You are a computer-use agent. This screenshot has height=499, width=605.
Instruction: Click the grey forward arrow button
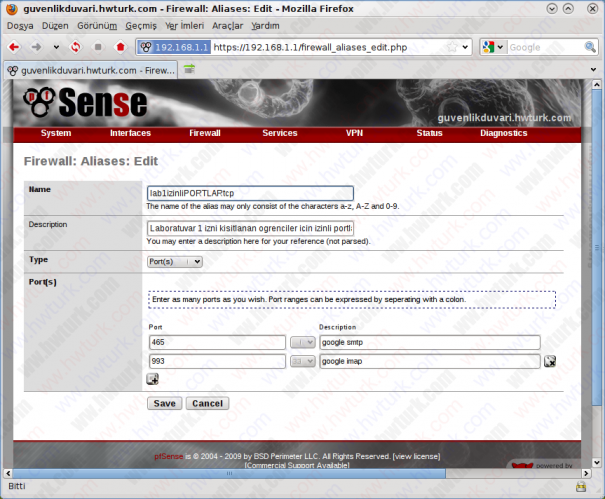(x=36, y=47)
